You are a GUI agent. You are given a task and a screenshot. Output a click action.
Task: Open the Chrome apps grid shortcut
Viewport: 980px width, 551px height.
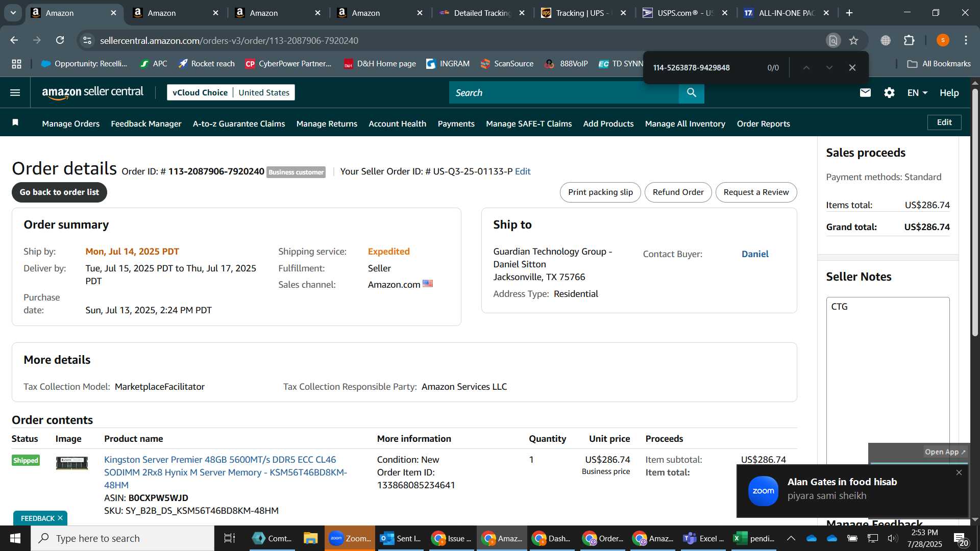pyautogui.click(x=16, y=64)
